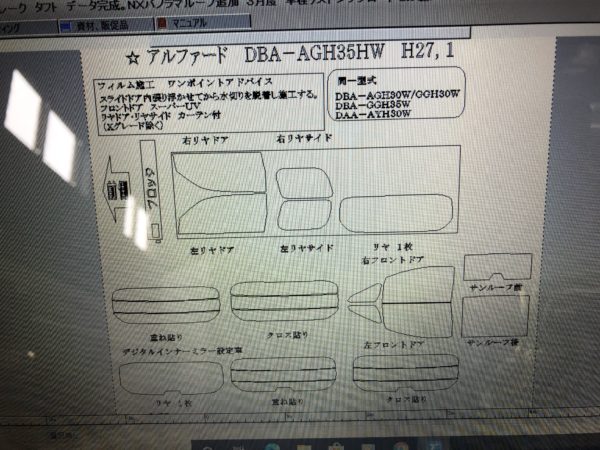Click the 左リヤサイド label
The width and height of the screenshot is (600, 450).
click(307, 248)
